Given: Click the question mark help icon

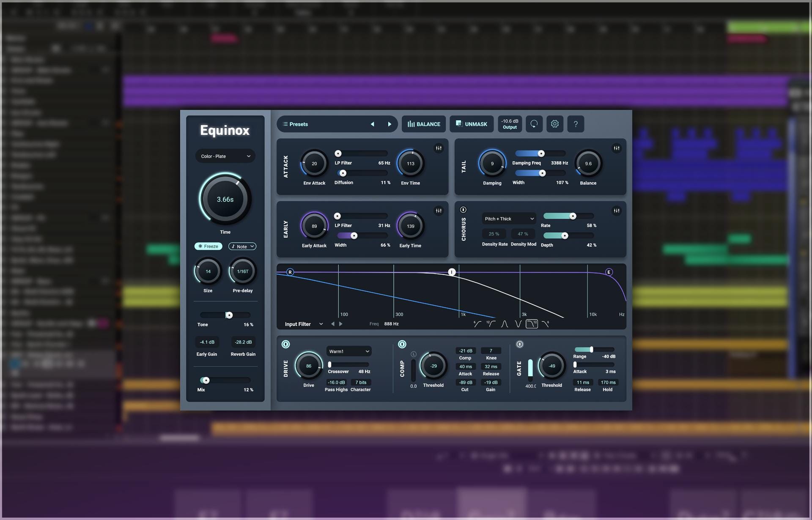Looking at the screenshot, I should click(576, 124).
